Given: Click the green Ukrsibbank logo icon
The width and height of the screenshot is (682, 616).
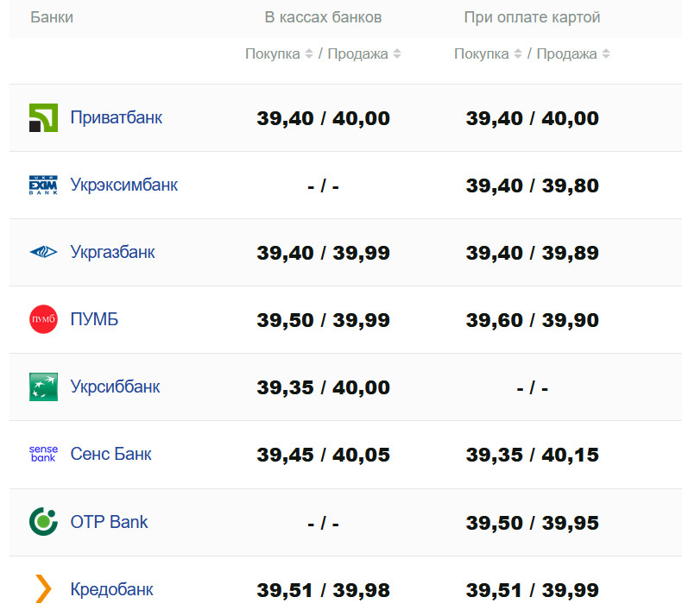Looking at the screenshot, I should tap(43, 387).
